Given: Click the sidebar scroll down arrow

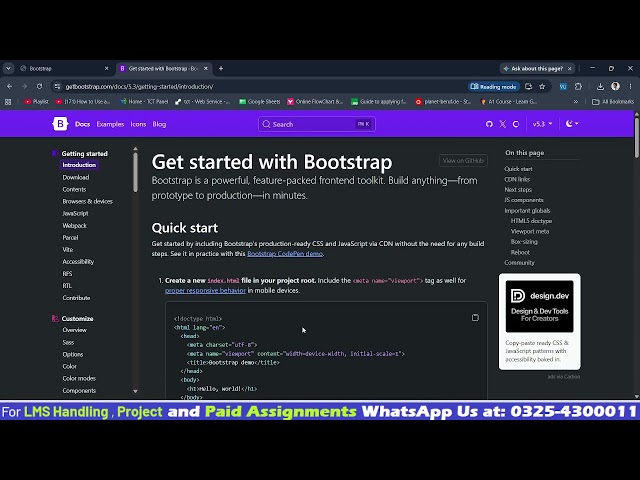Looking at the screenshot, I should (136, 391).
